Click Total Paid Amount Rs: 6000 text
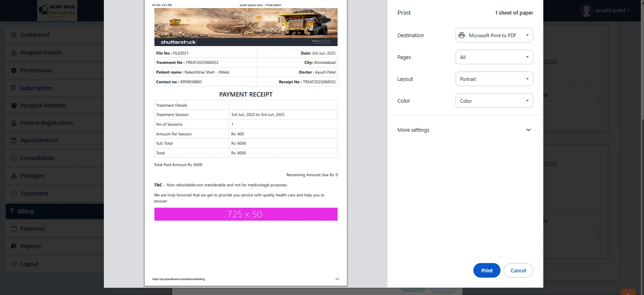This screenshot has height=295, width=644. coord(178,165)
